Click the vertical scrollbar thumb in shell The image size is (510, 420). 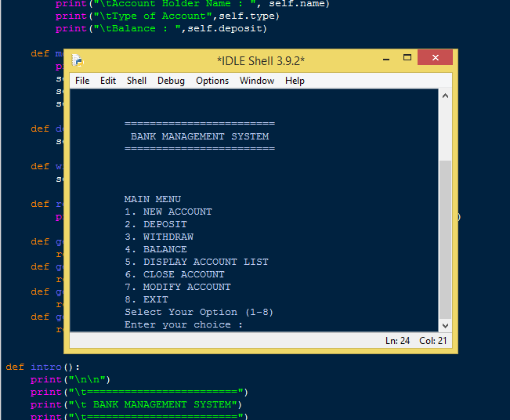tap(445, 240)
